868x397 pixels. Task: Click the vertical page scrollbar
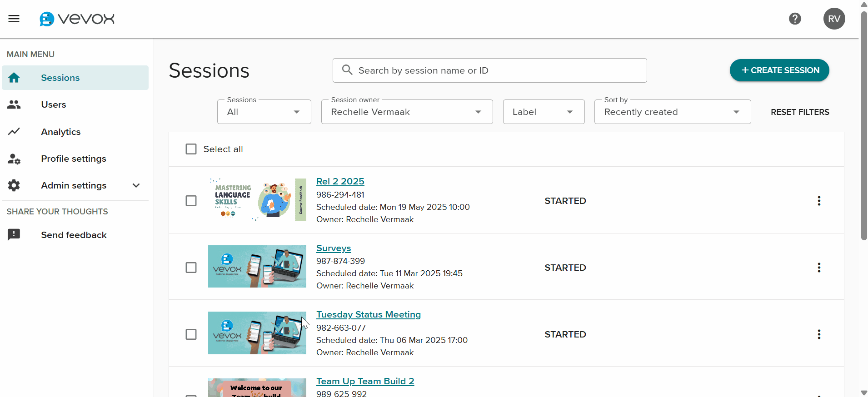[x=864, y=125]
